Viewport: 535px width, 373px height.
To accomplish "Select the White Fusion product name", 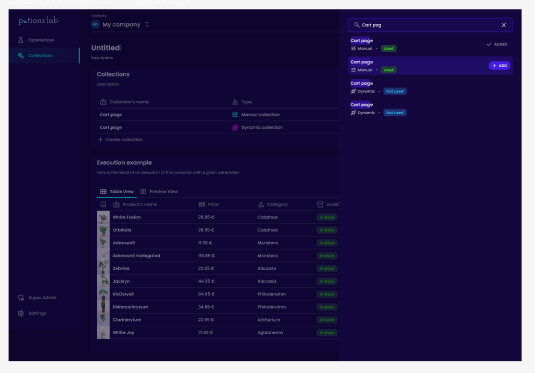I will (x=127, y=217).
